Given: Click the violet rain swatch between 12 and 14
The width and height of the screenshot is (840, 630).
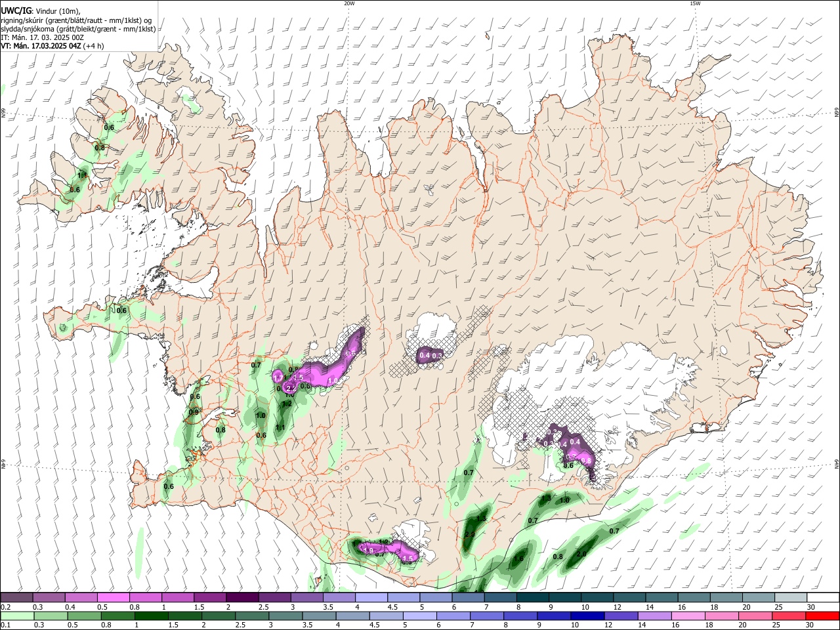Looking at the screenshot, I should pyautogui.click(x=622, y=616).
